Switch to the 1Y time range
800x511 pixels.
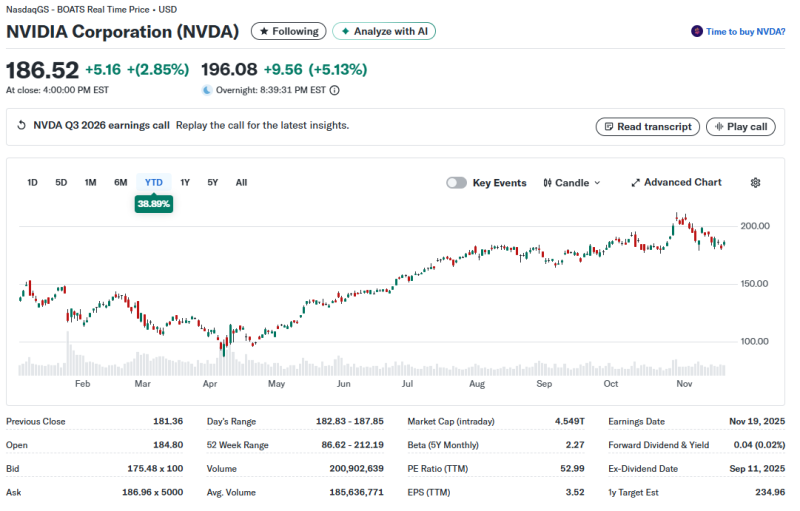tap(185, 182)
